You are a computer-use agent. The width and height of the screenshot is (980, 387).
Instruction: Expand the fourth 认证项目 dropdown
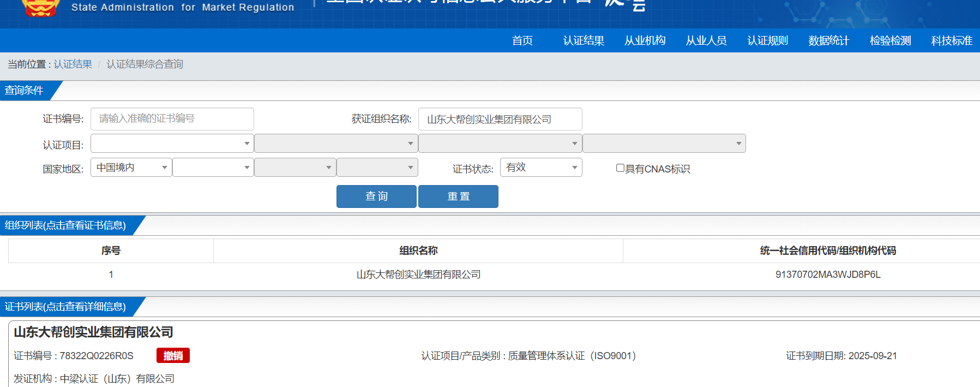tap(664, 144)
